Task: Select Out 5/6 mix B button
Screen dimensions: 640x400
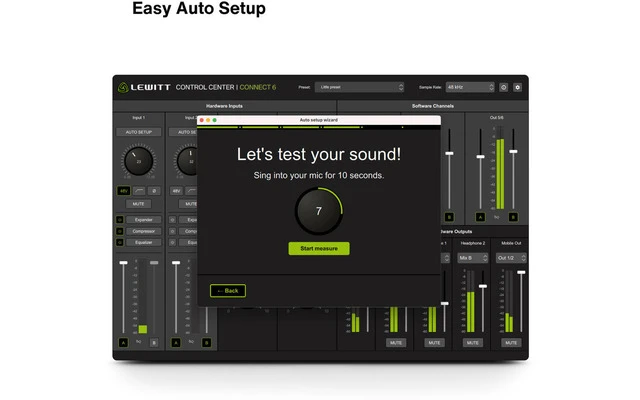Action: [513, 217]
